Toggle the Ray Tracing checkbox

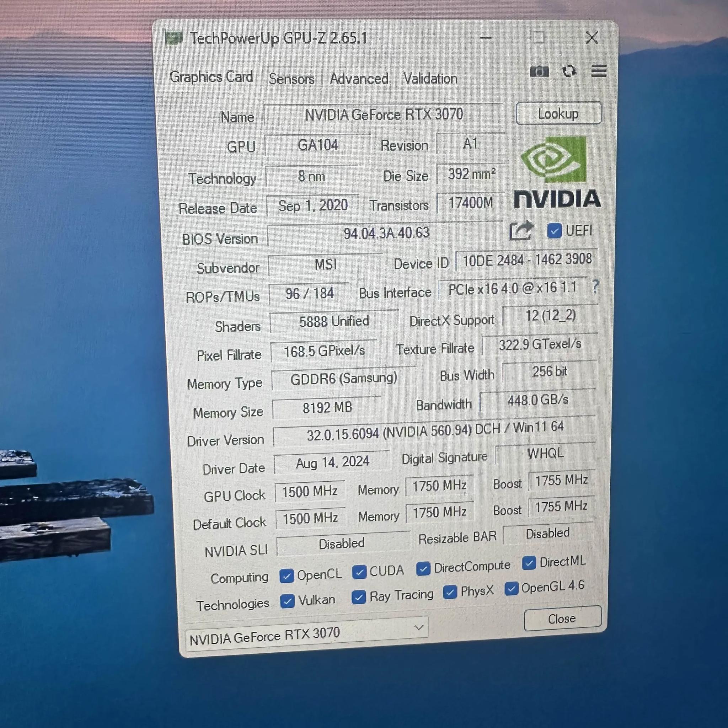pyautogui.click(x=358, y=597)
